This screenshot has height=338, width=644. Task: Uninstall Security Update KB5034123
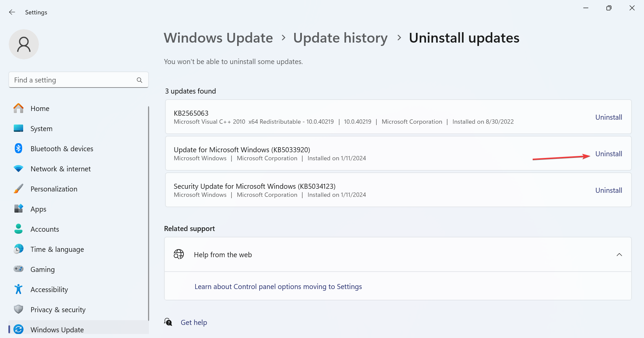(608, 190)
